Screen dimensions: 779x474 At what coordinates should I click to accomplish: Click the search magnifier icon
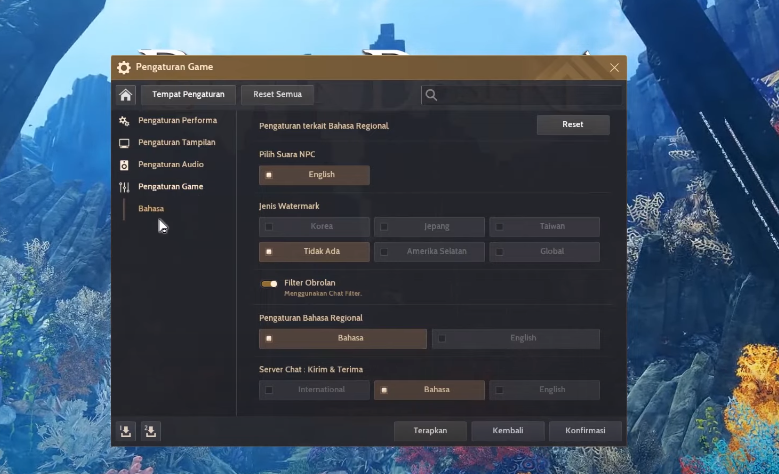[x=431, y=95]
